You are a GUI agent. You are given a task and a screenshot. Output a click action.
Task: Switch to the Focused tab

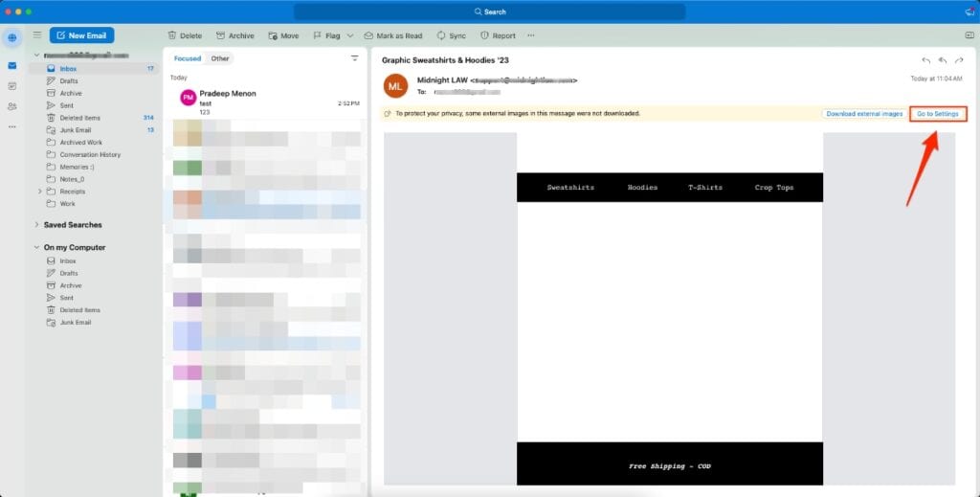(x=188, y=58)
